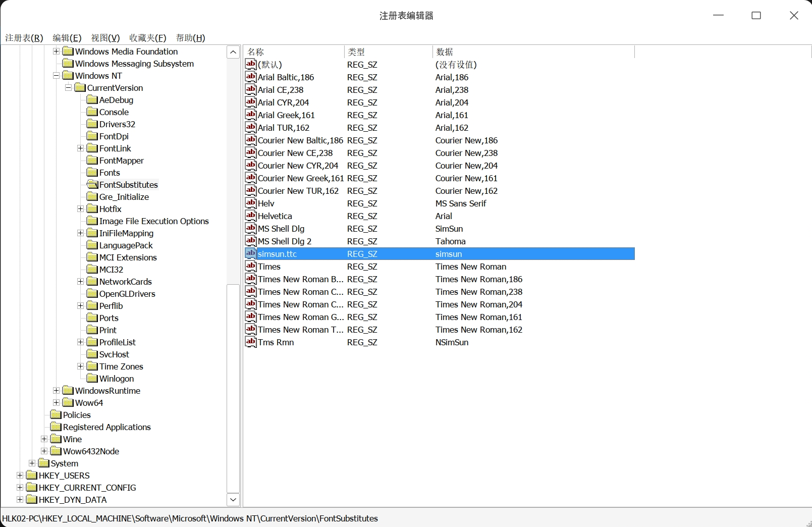Select the MS Shell Dlg value

tap(281, 229)
